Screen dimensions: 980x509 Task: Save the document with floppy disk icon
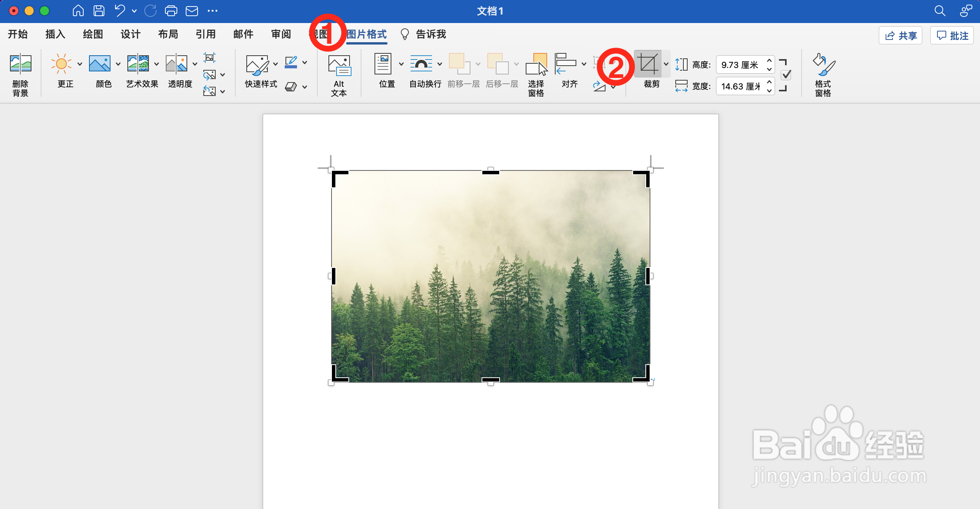pos(99,11)
